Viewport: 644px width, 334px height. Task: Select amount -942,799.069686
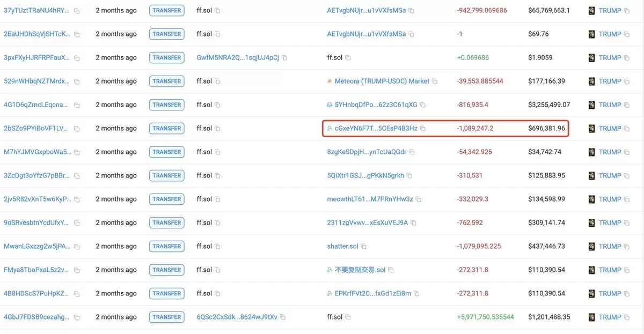(x=482, y=10)
